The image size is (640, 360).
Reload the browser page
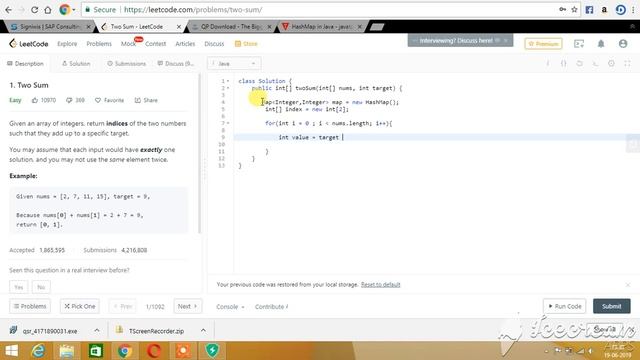34,9
